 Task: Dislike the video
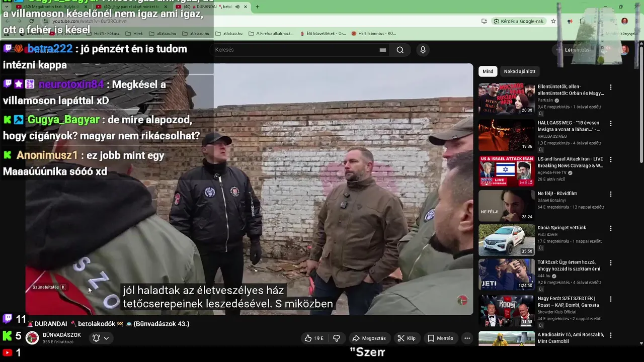tap(337, 338)
